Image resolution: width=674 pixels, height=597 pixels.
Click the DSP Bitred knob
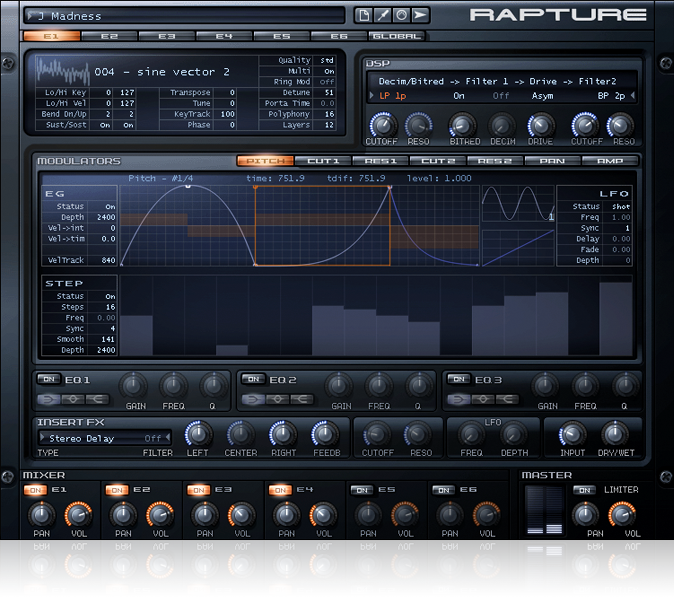(x=463, y=124)
